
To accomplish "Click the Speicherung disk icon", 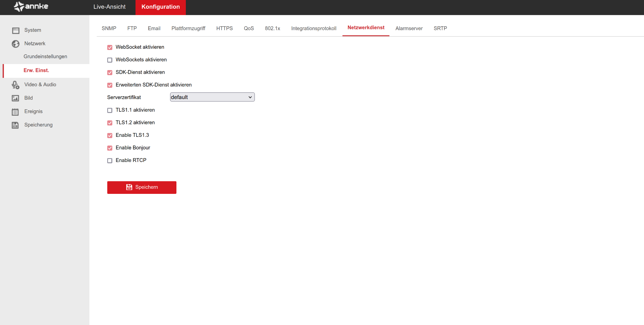I will (x=15, y=125).
